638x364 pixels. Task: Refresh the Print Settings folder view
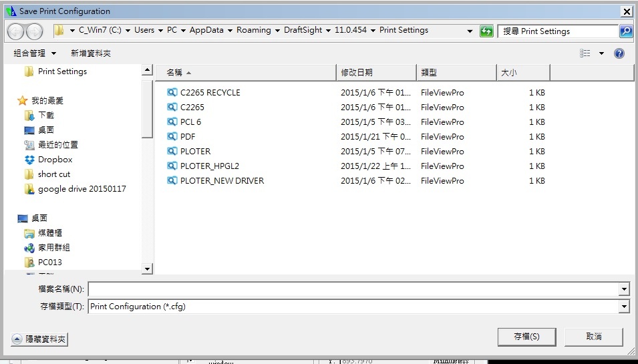pos(486,31)
